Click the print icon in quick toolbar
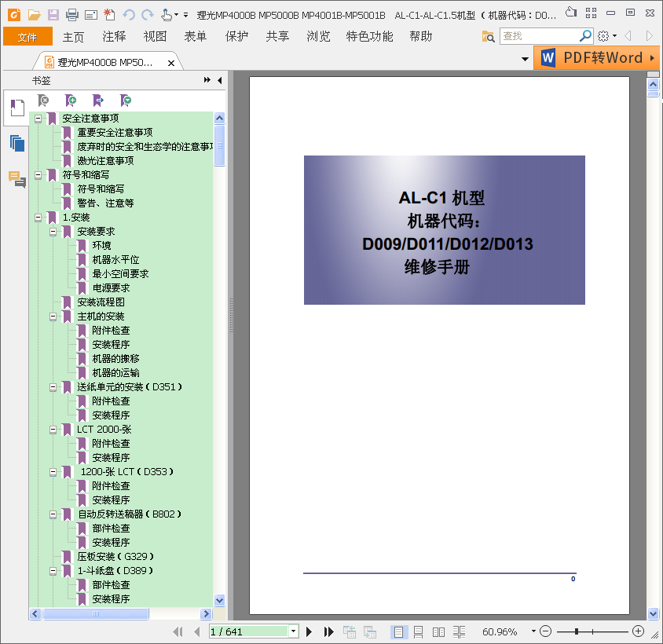The height and width of the screenshot is (644, 663). (x=72, y=15)
